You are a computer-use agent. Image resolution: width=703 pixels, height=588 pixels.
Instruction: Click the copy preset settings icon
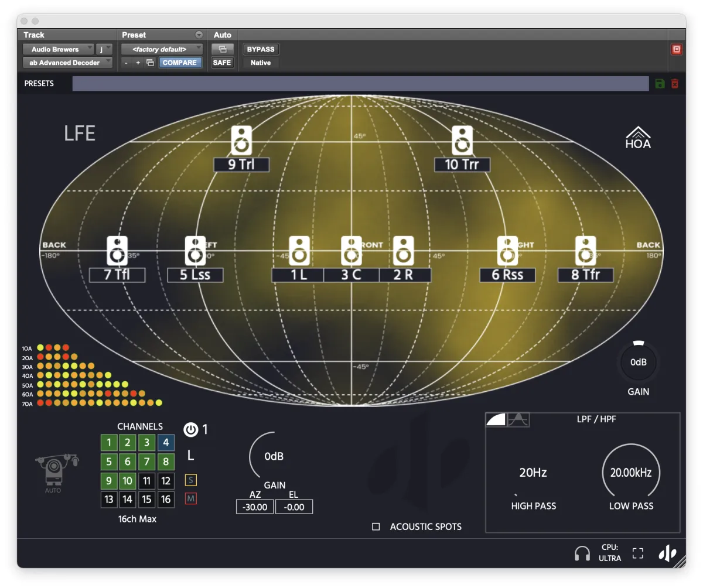click(x=151, y=63)
